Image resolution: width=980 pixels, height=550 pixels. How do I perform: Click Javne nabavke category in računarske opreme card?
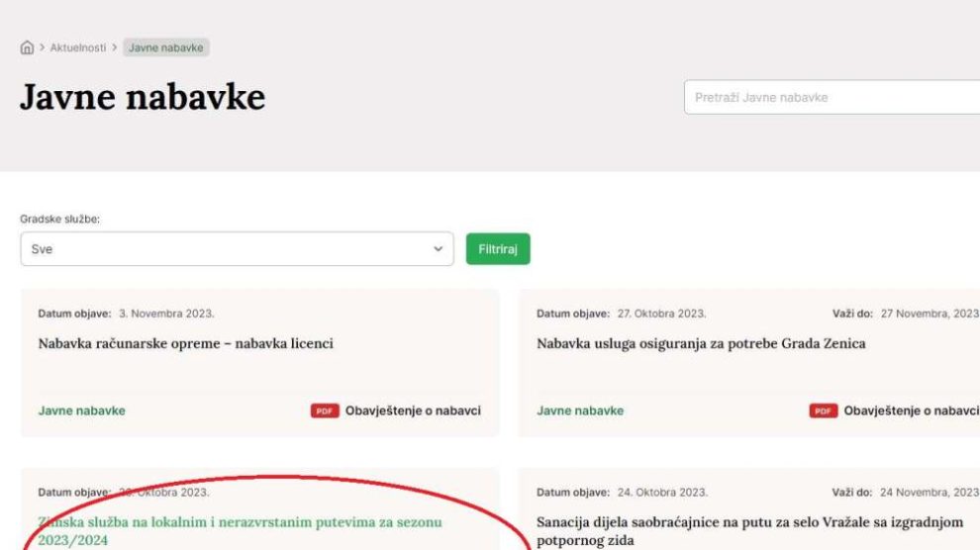pos(81,411)
